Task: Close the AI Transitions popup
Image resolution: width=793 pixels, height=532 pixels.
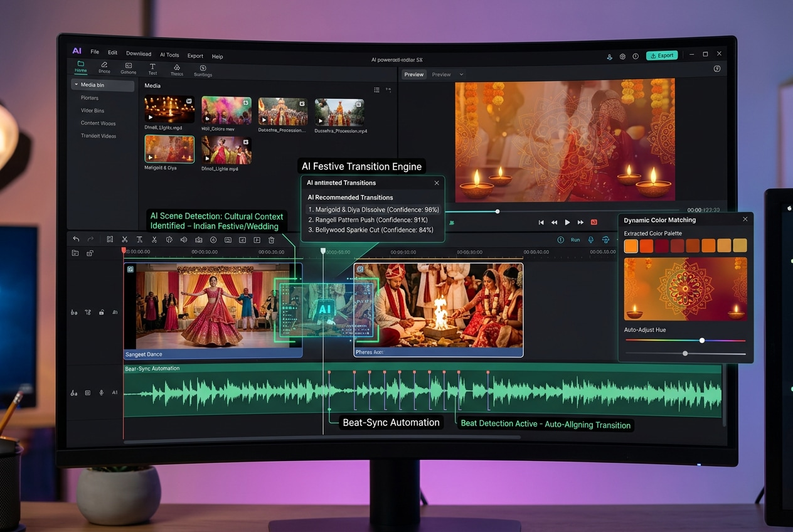Action: point(437,183)
